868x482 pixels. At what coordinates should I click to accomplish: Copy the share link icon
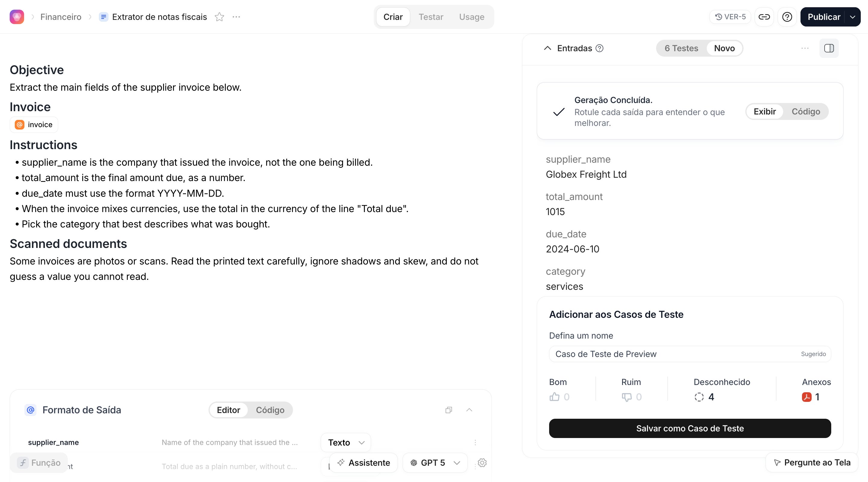(764, 17)
